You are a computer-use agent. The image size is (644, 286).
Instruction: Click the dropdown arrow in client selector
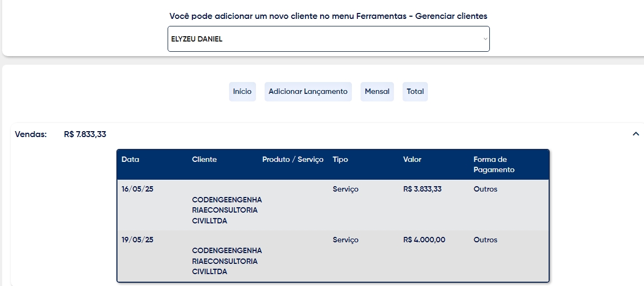pyautogui.click(x=485, y=39)
